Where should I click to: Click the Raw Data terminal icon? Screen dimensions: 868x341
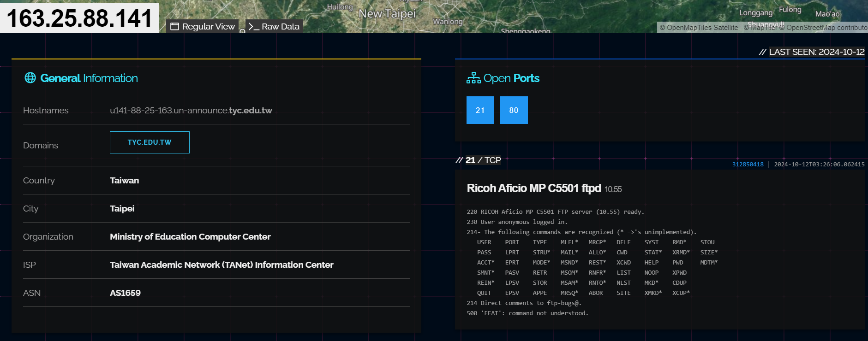pos(253,27)
